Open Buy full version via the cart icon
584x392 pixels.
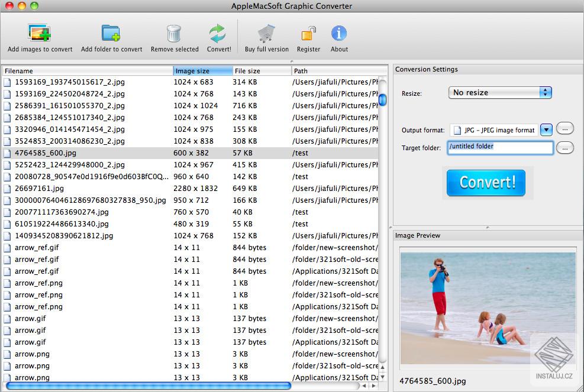pos(266,34)
